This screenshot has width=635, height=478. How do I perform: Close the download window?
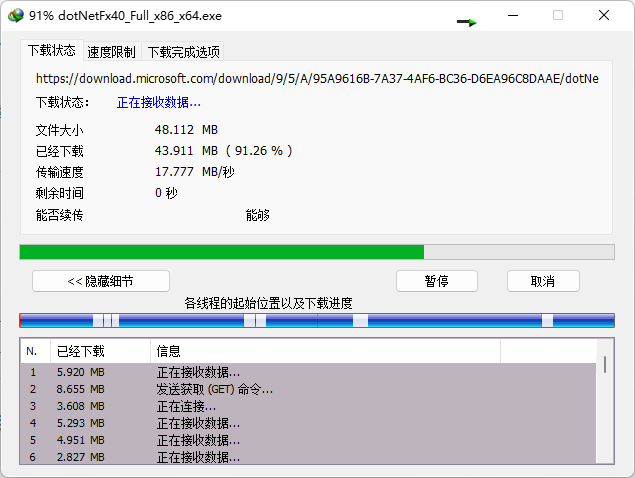pyautogui.click(x=604, y=15)
